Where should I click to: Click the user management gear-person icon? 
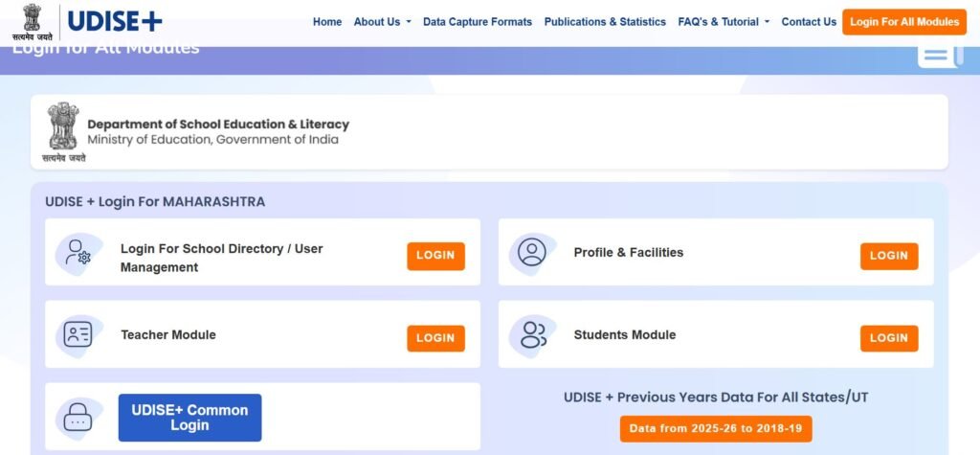(78, 252)
